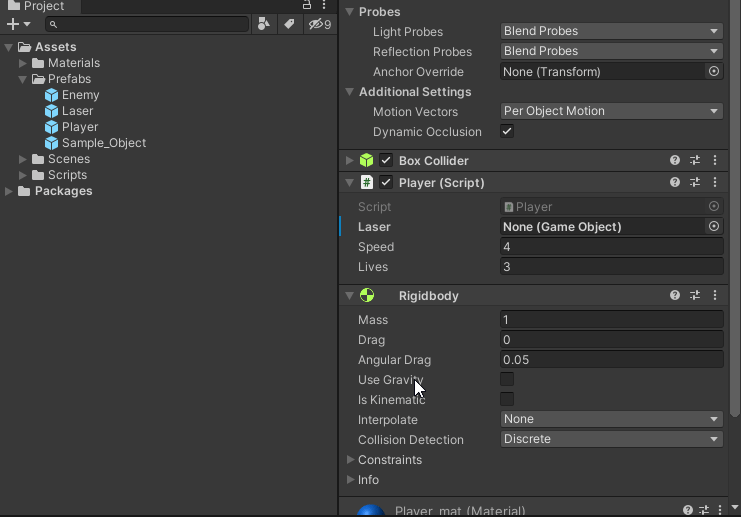The width and height of the screenshot is (741, 517).
Task: Click the Enemy prefab cube icon
Action: pyautogui.click(x=52, y=95)
